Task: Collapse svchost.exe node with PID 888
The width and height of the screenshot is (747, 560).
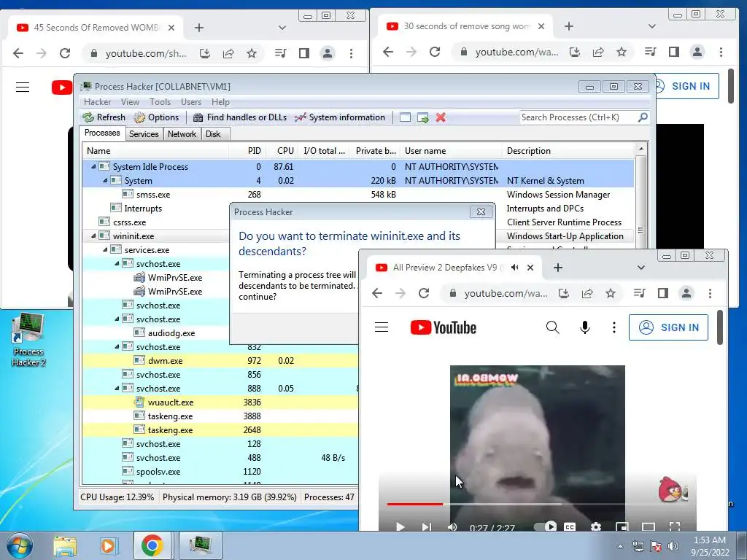Action: coord(117,388)
